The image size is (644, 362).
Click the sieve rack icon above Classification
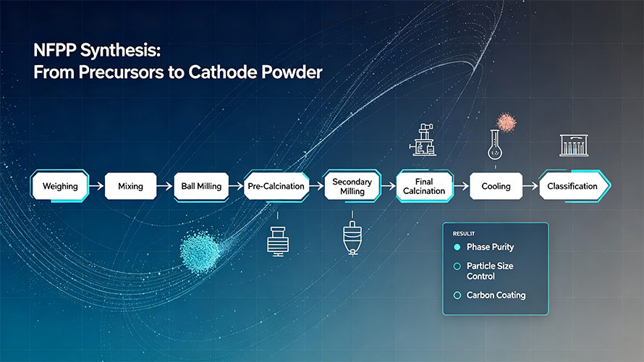coord(574,146)
